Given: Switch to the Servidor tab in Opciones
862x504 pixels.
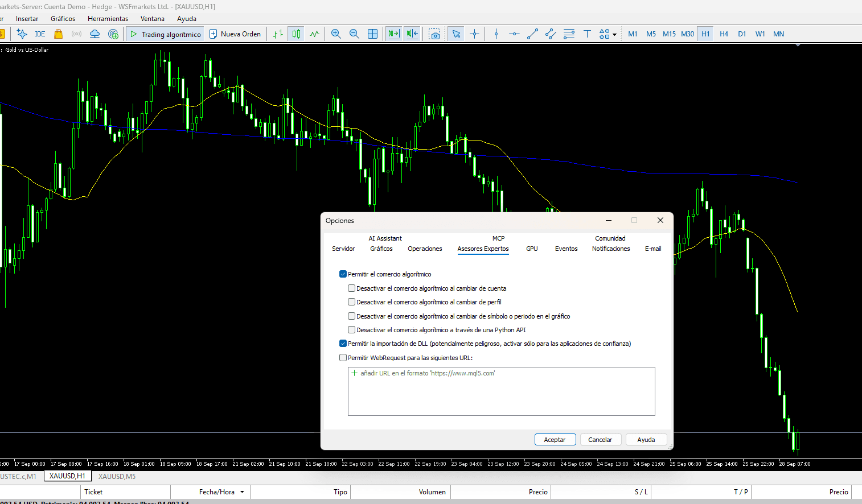Looking at the screenshot, I should [343, 249].
